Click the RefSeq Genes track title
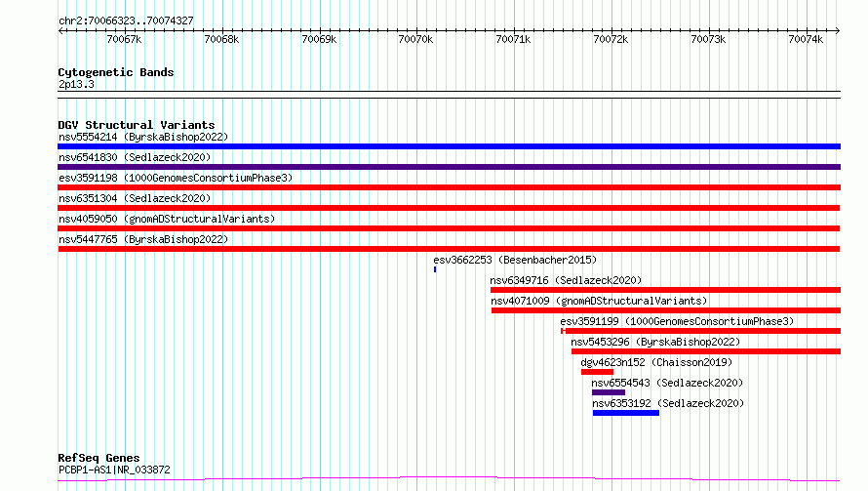Viewport: 868px width, 491px height. 99,459
